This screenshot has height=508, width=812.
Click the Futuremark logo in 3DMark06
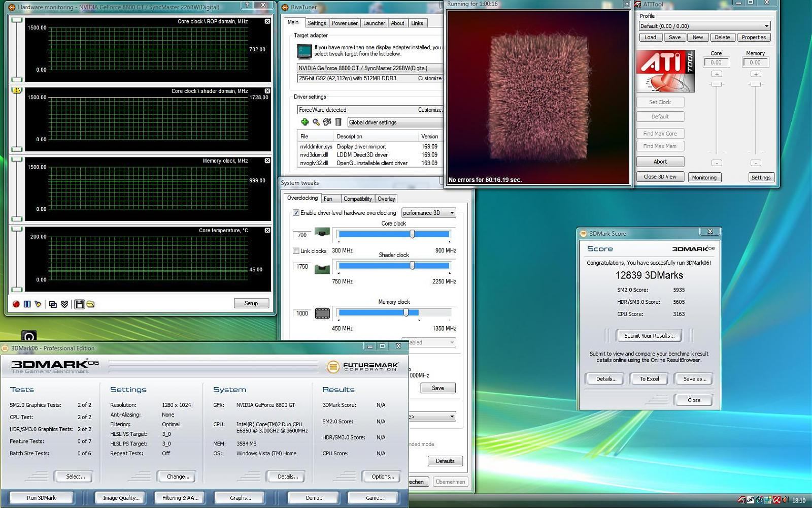click(363, 366)
